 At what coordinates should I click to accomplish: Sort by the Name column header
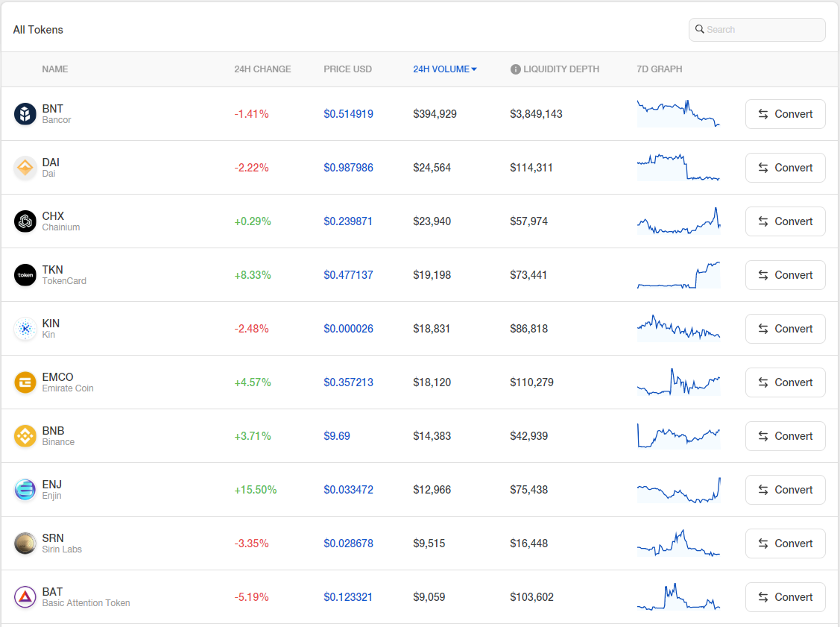click(x=55, y=69)
